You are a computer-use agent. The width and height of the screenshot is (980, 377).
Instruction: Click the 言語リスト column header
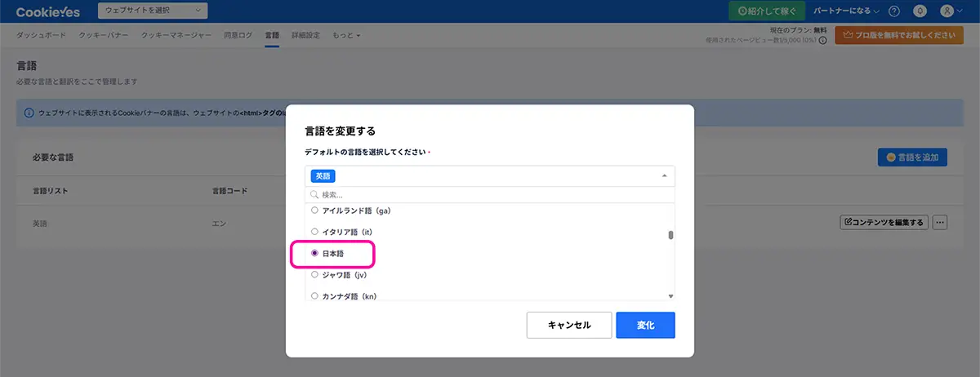[x=49, y=190]
